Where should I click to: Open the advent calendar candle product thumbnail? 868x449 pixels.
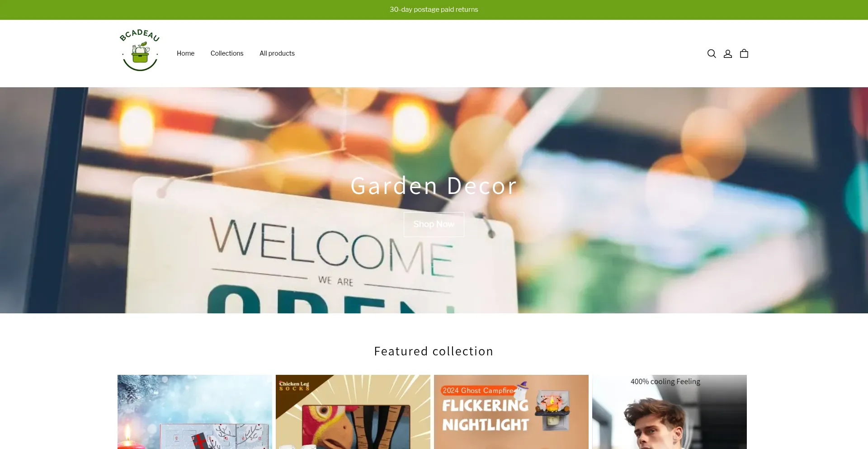point(195,412)
